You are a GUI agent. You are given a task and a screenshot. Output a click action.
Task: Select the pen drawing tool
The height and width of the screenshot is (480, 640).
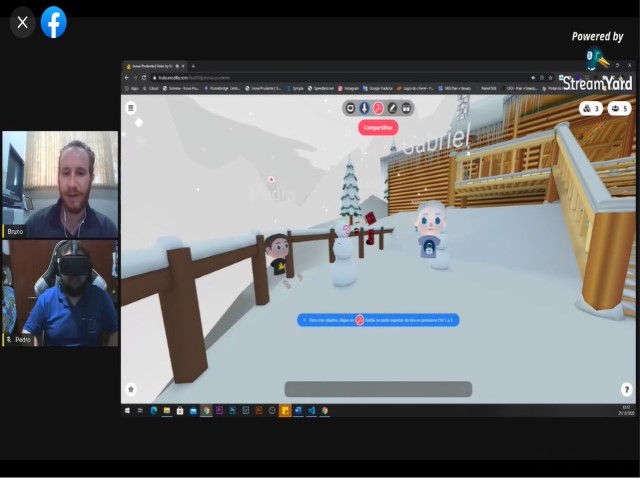click(x=392, y=108)
